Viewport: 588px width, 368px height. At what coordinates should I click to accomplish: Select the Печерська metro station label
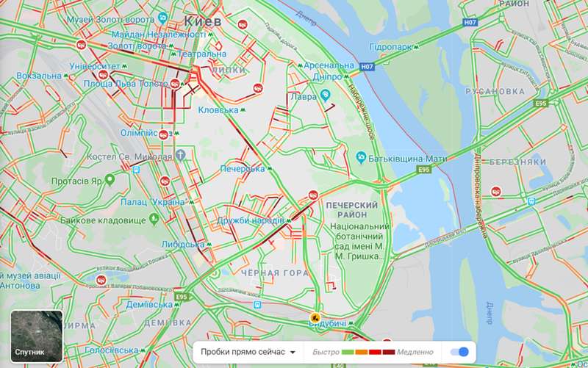tap(243, 169)
